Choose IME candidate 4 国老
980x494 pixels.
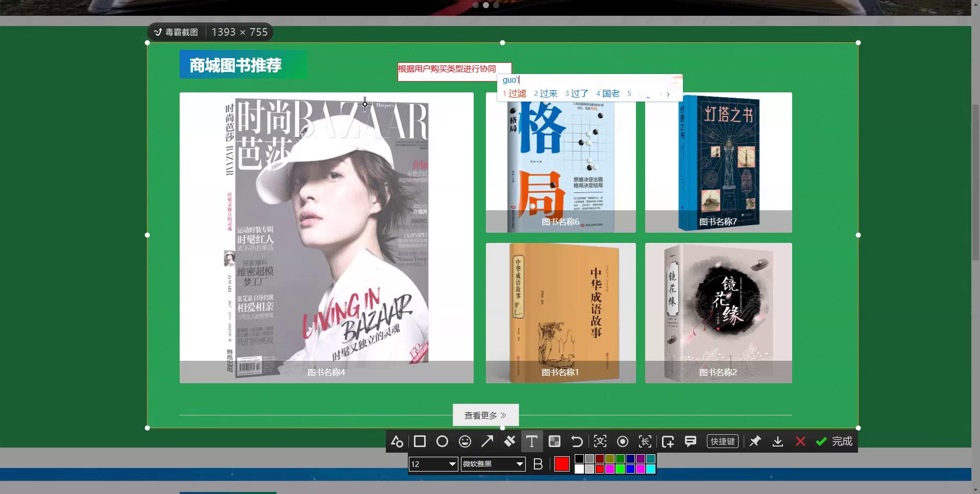(608, 93)
